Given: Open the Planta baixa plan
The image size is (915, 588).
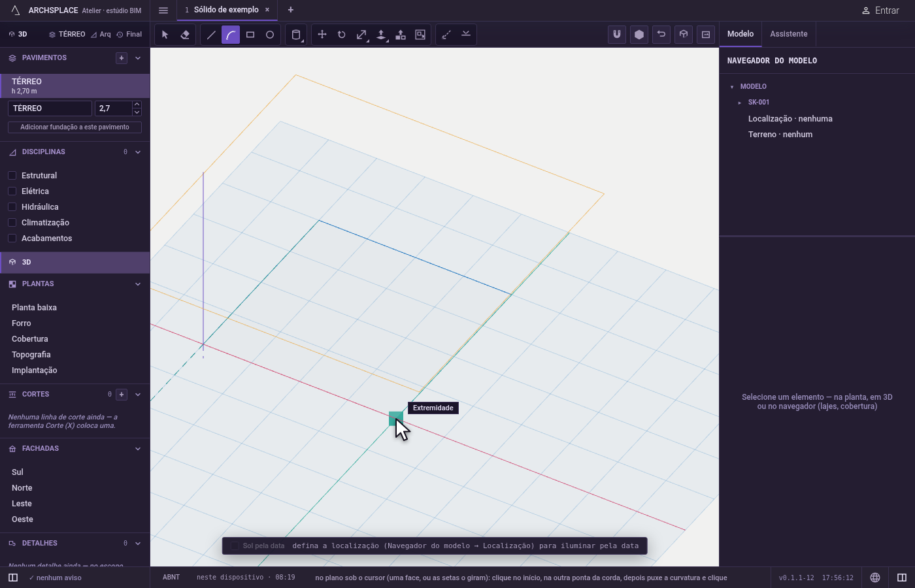Looking at the screenshot, I should coord(34,308).
